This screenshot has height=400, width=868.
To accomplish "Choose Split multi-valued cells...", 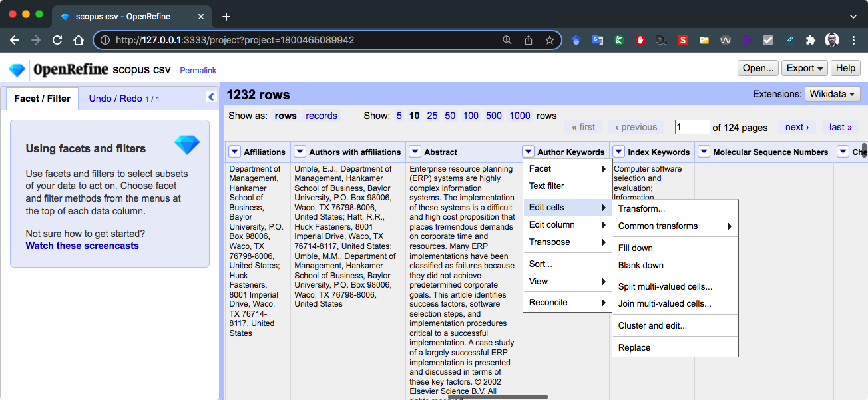I will pyautogui.click(x=675, y=286).
